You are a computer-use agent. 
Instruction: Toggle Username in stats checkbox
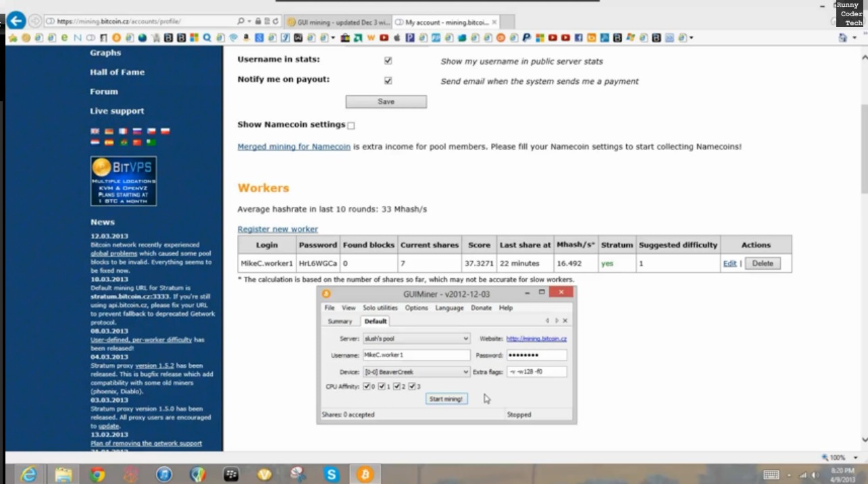tap(388, 60)
